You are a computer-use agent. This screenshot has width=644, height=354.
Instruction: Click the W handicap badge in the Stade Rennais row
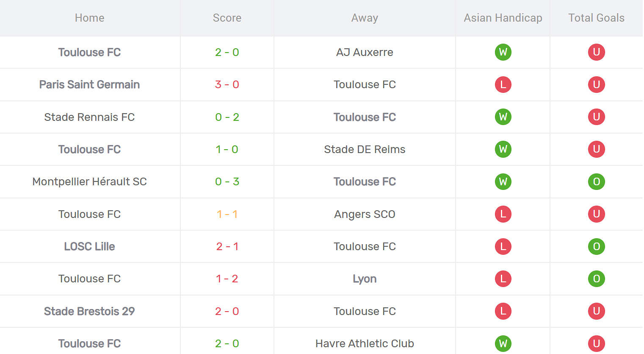[503, 117]
